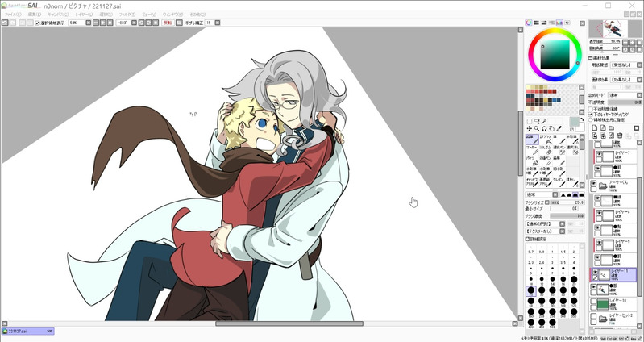Screen dimensions: 644x342
Task: Select the Magic Wand tool
Action: [x=544, y=121]
